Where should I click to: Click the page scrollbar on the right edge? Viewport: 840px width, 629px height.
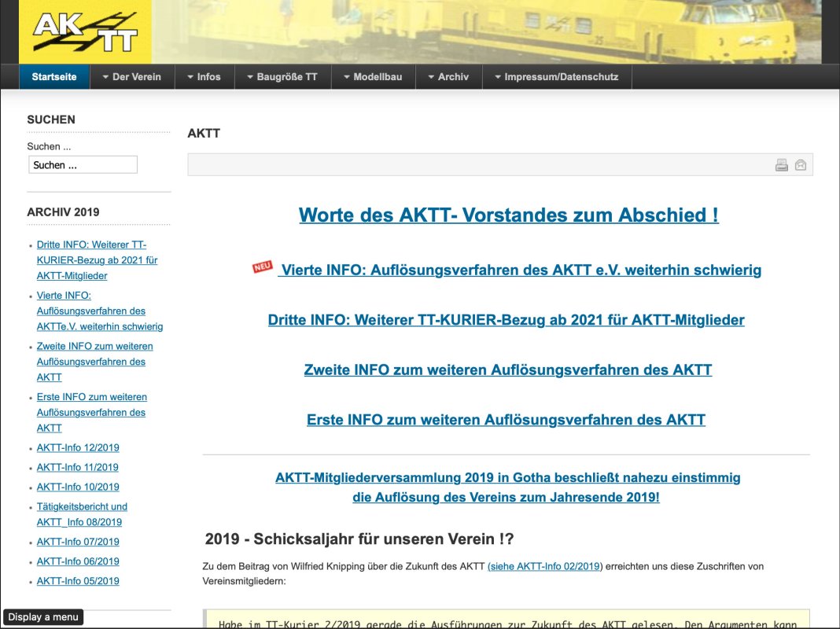click(835, 314)
